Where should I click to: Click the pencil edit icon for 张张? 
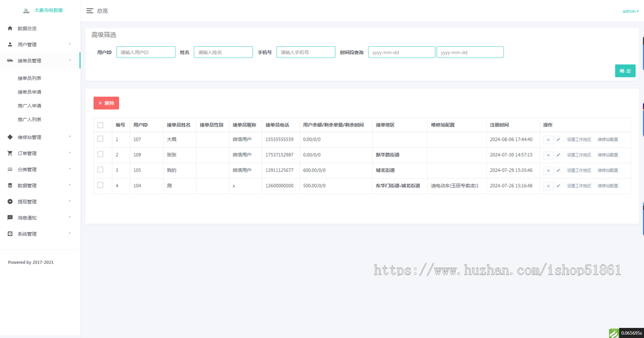558,155
